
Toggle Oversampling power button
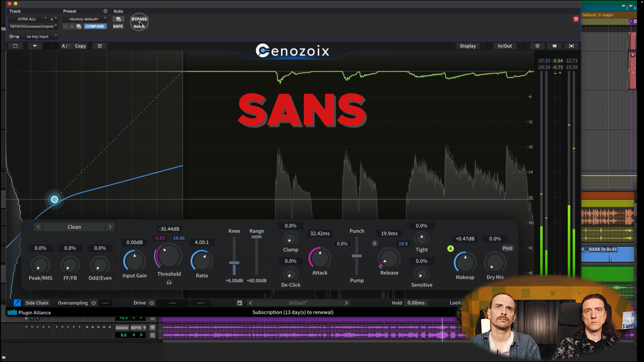pyautogui.click(x=94, y=303)
